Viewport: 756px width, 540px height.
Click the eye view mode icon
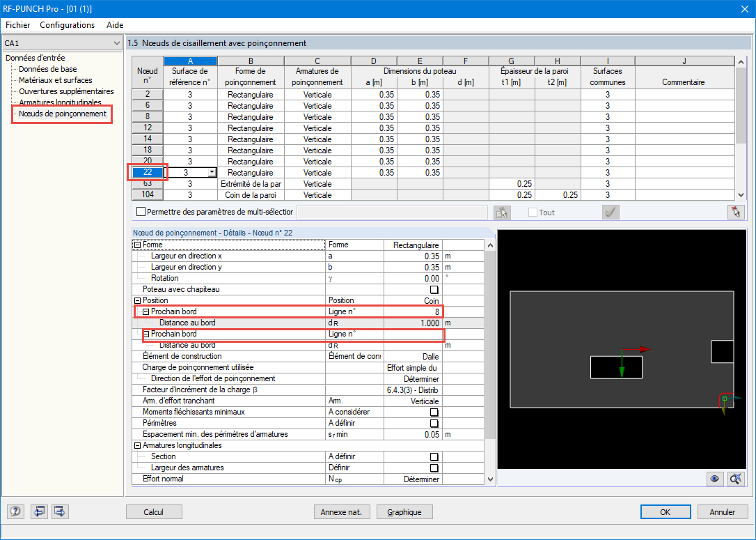tap(714, 479)
